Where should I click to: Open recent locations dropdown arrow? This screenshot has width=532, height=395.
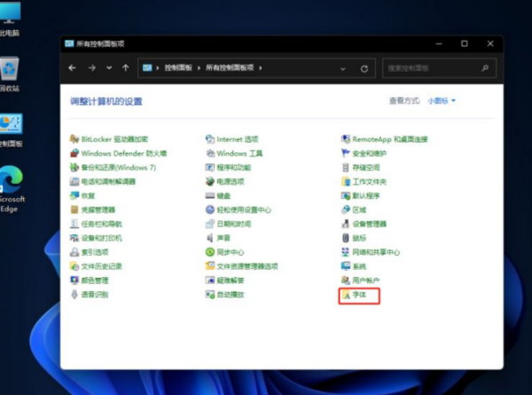click(109, 67)
